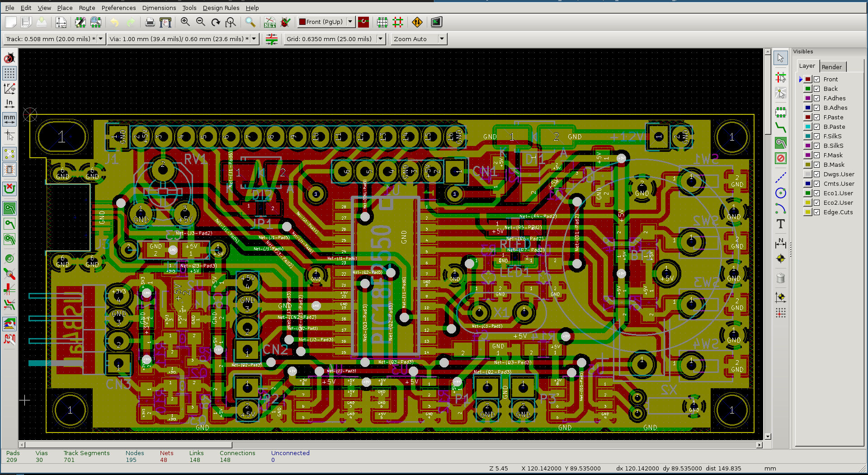
Task: Click the B.Paste layer color swatch
Action: tap(807, 127)
